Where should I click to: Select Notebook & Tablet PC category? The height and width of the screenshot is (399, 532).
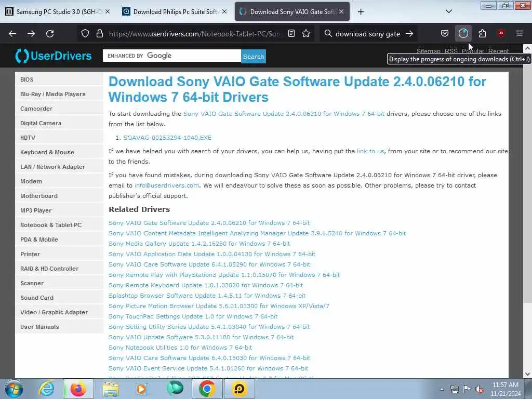[x=59, y=225]
